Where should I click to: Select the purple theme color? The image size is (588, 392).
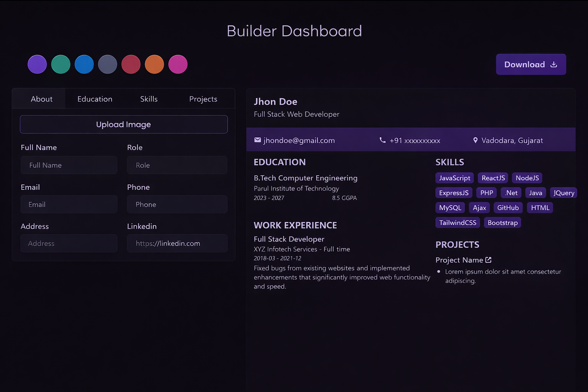(x=37, y=64)
